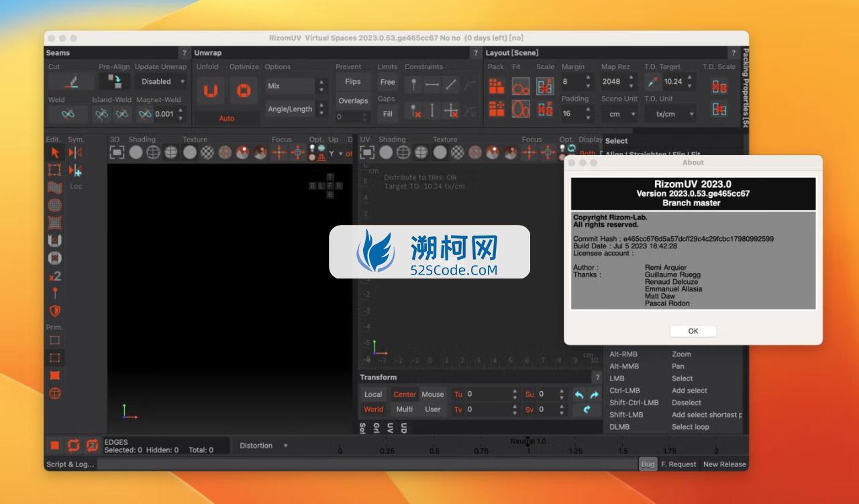Toggle the Free limits option
859x504 pixels.
[387, 82]
